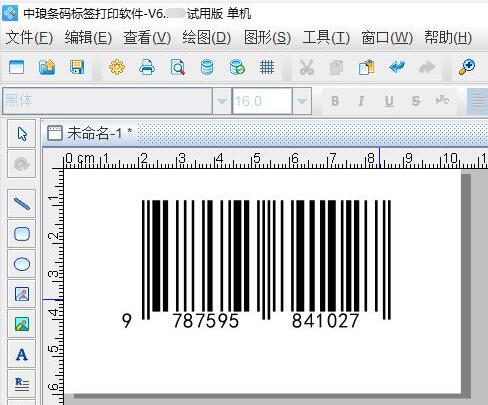Select the ellipse drawing tool

point(22,264)
